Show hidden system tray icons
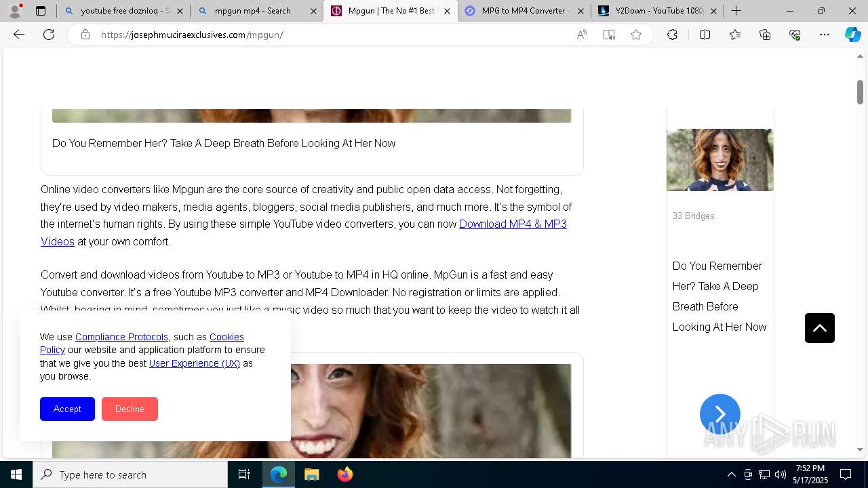The width and height of the screenshot is (868, 488). (731, 474)
